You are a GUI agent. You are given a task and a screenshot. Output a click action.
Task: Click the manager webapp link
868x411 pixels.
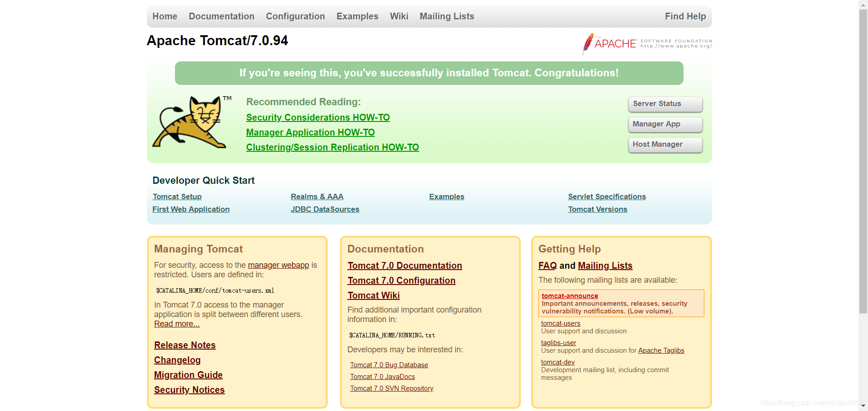coord(278,265)
